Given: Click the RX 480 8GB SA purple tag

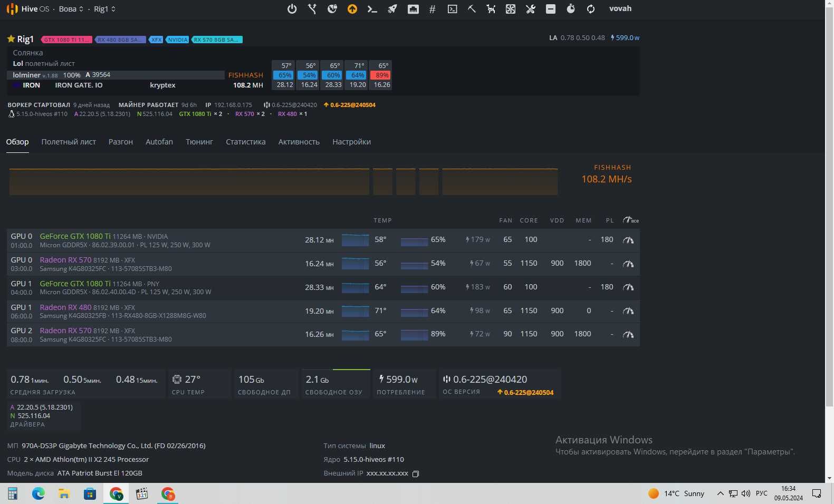Looking at the screenshot, I should pos(121,40).
